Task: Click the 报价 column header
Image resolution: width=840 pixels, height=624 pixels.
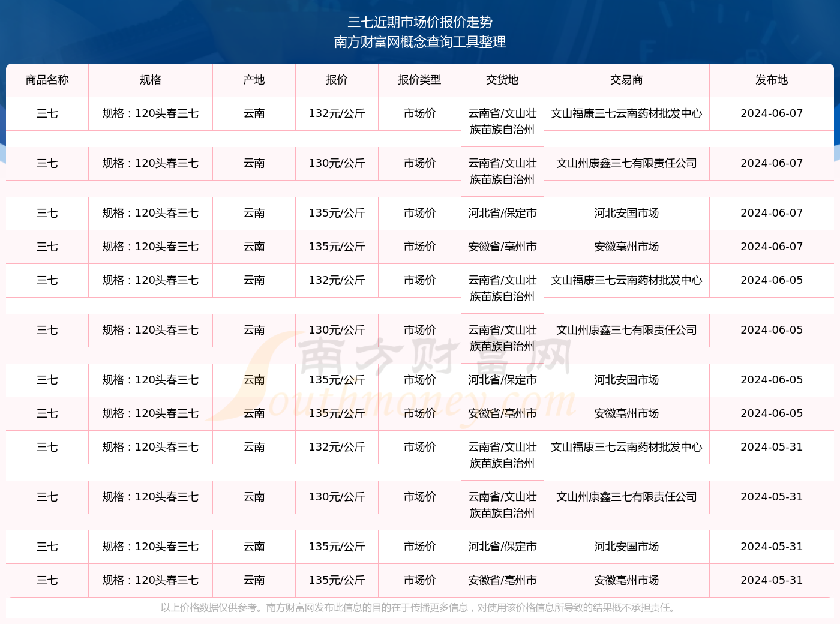Action: tap(337, 80)
